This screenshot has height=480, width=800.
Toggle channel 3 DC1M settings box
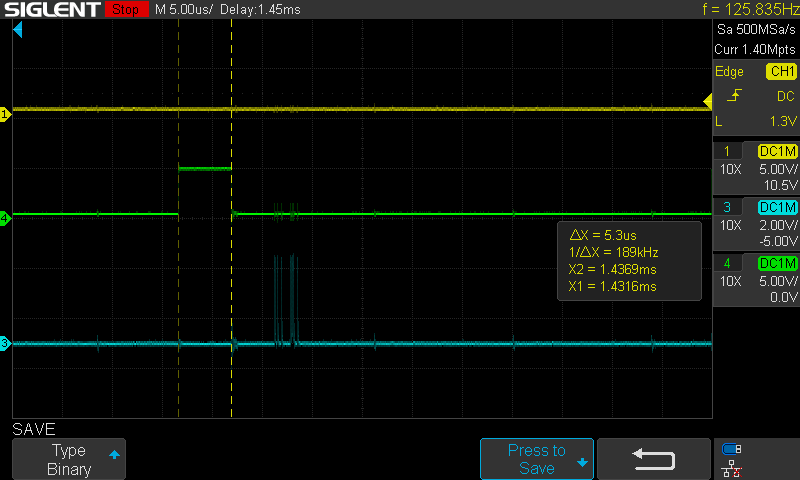778,207
